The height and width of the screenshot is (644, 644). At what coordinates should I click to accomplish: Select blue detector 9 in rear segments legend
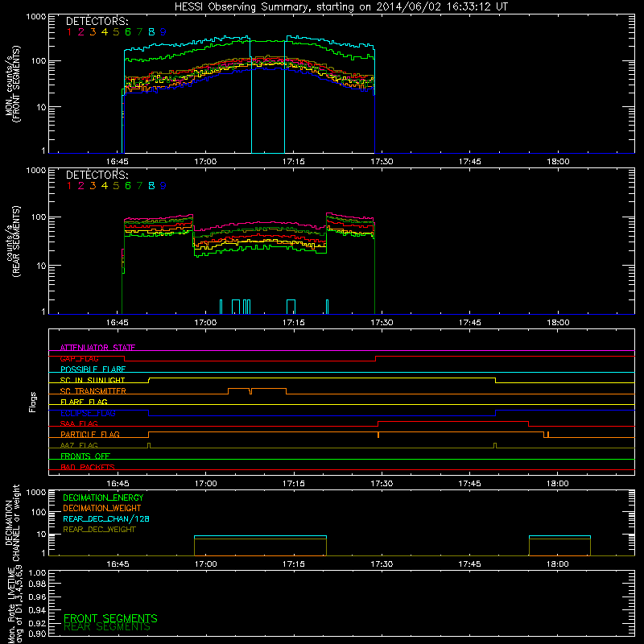163,186
